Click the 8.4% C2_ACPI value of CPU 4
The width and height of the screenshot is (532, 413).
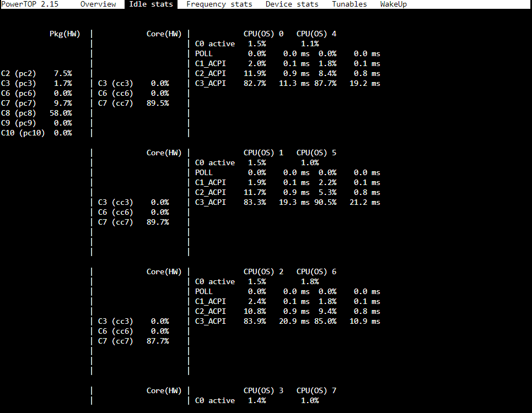(x=328, y=74)
